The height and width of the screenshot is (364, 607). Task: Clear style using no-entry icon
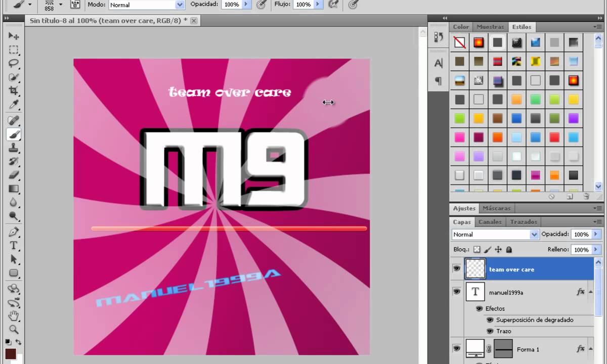pyautogui.click(x=552, y=197)
